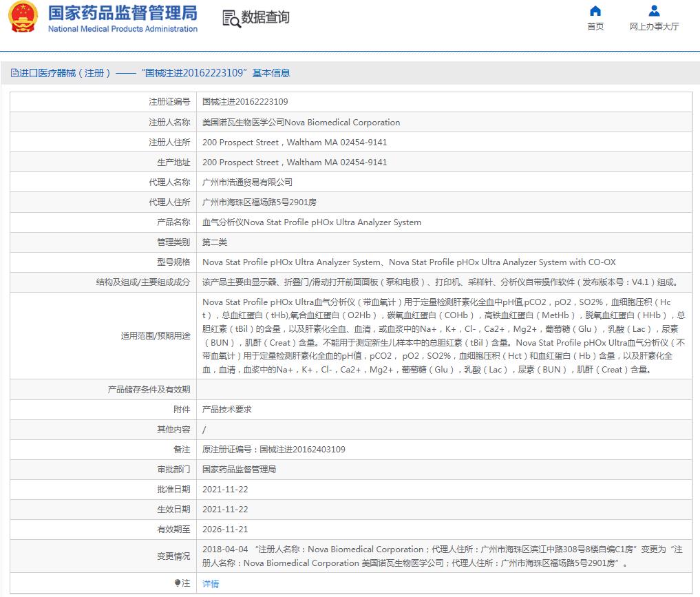Click the 变更情况 row label
The height and width of the screenshot is (597, 700).
point(173,556)
